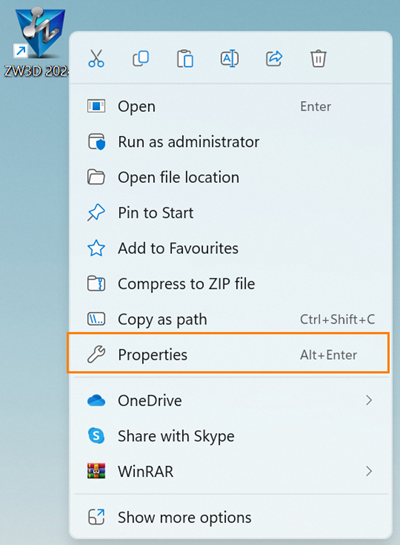Choose Compress to ZIP file
The image size is (400, 545).
(231, 284)
